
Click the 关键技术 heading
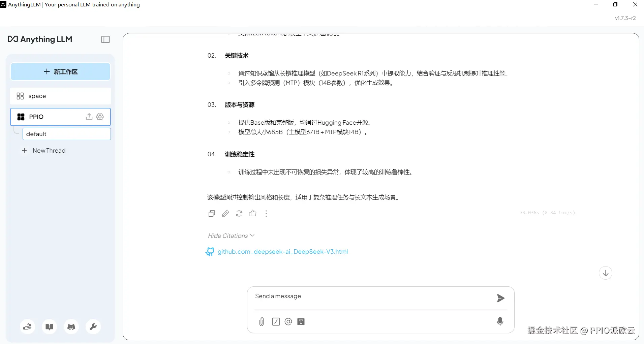237,56
